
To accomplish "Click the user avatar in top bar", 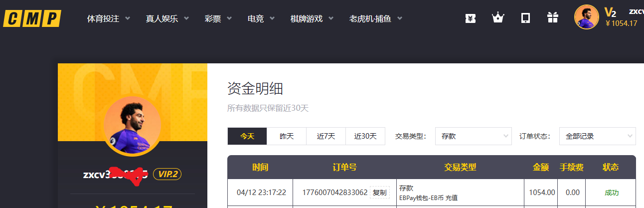I will 586,17.
